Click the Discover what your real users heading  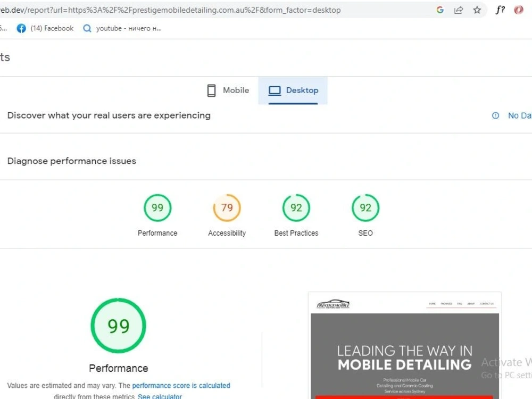(109, 115)
